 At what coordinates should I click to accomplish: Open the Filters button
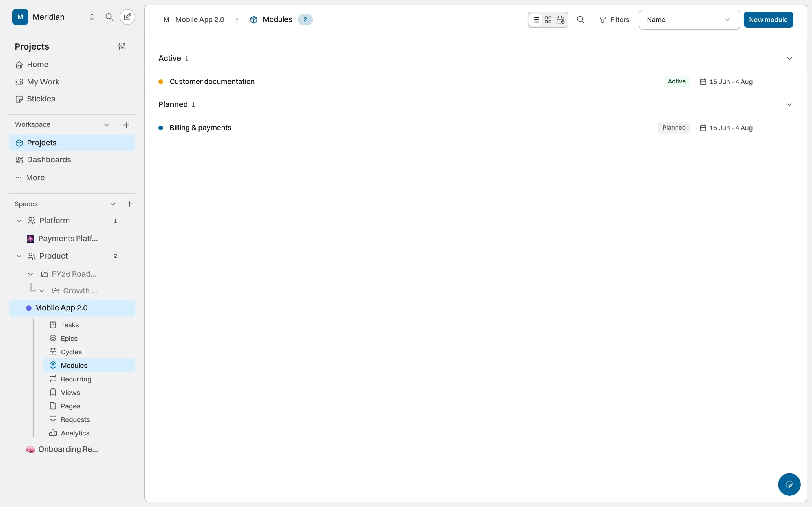pos(614,20)
